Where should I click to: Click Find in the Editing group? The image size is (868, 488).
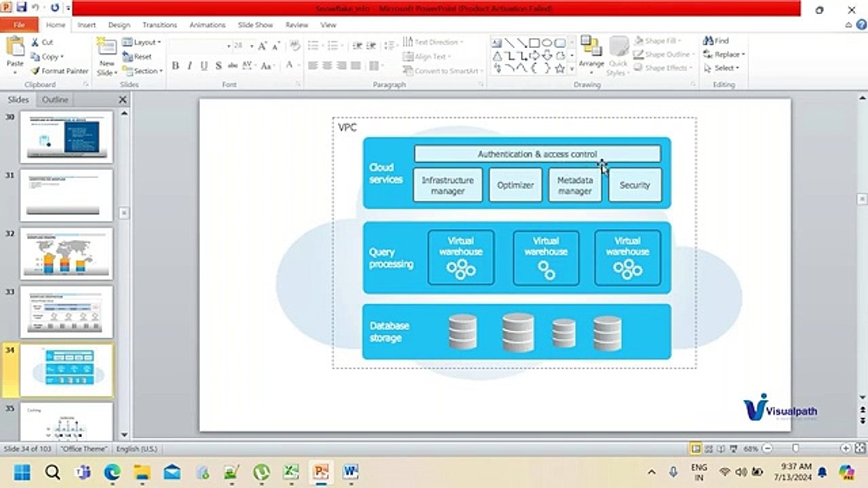point(716,41)
